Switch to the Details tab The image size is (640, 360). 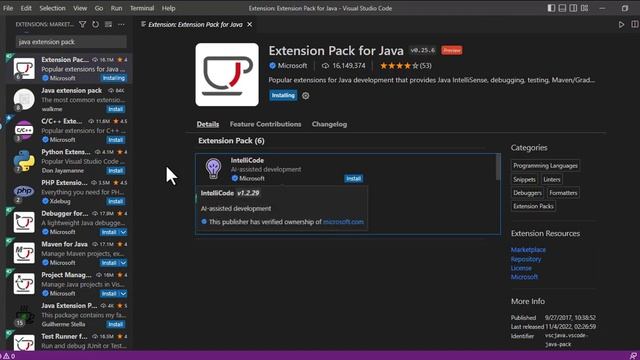coord(208,124)
